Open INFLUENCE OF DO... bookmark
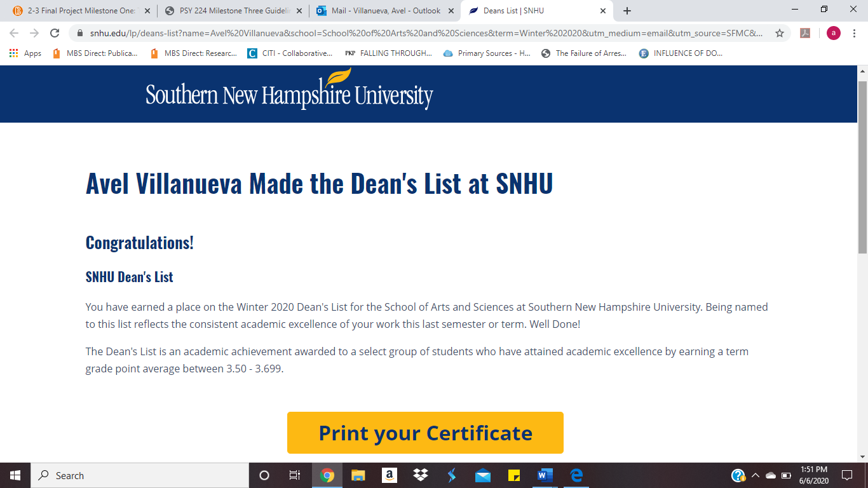The image size is (868, 488). [681, 53]
